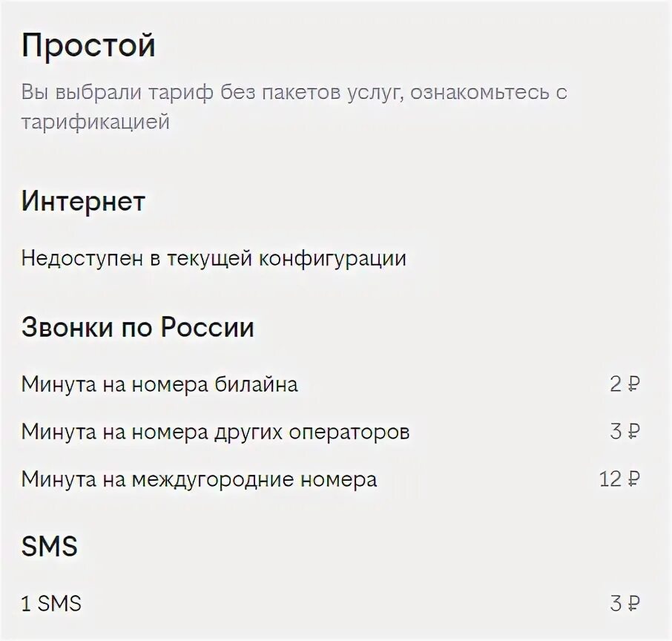Click the ruble sign in the 1 SMS row

633,603
